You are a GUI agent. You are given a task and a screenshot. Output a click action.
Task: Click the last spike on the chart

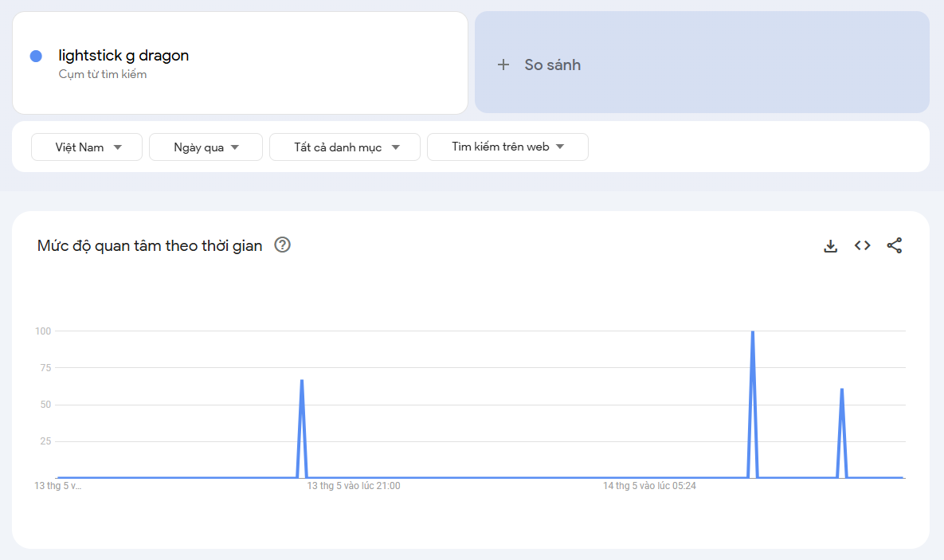click(x=841, y=390)
